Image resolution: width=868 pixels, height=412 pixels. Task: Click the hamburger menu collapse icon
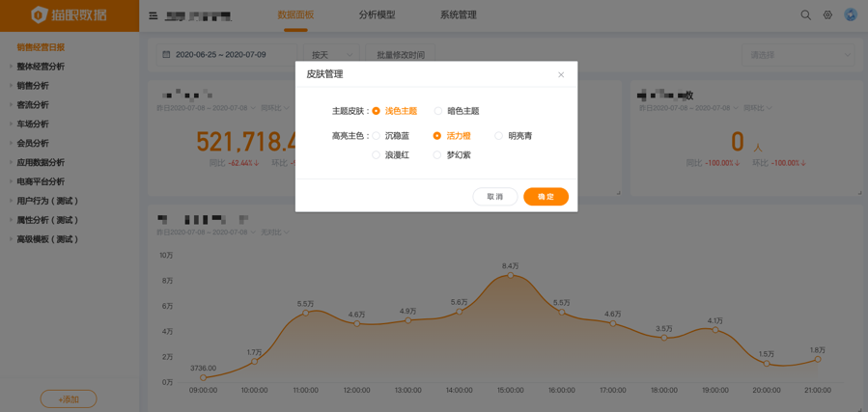(153, 15)
